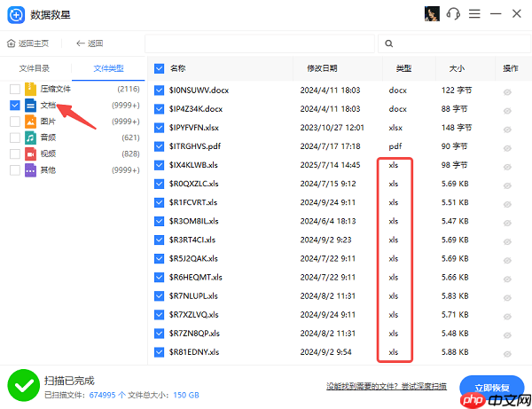
Task: Sort by 类型 column header
Action: pyautogui.click(x=403, y=68)
